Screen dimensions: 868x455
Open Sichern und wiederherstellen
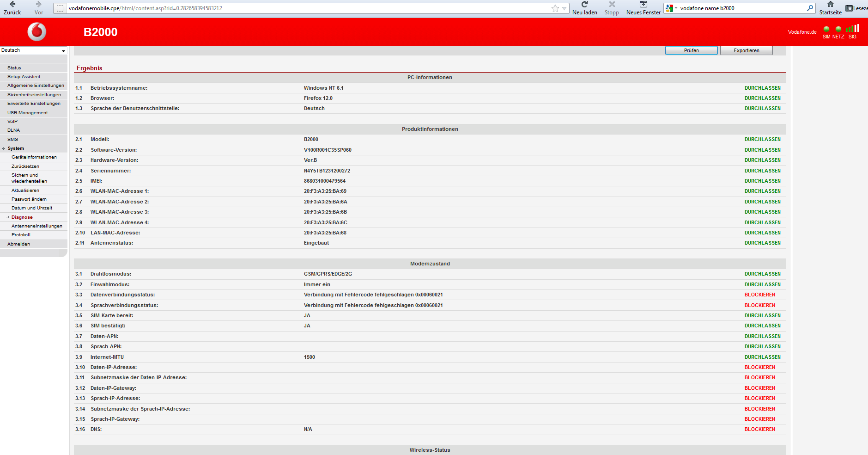coord(29,178)
